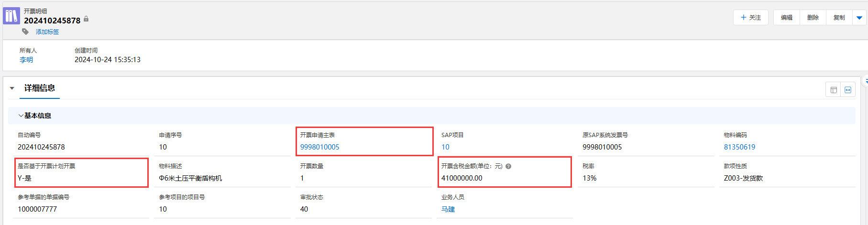Click the 开票明细 record type icon
Image resolution: width=868 pixels, height=225 pixels.
[11, 16]
